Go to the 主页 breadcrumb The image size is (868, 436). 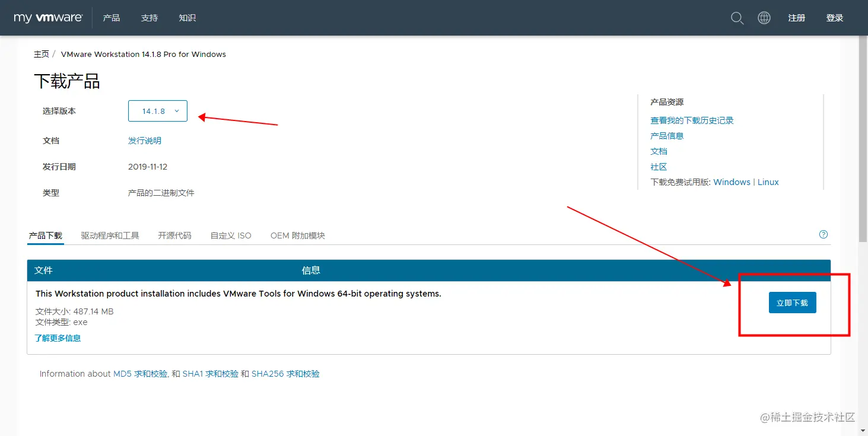pos(42,54)
